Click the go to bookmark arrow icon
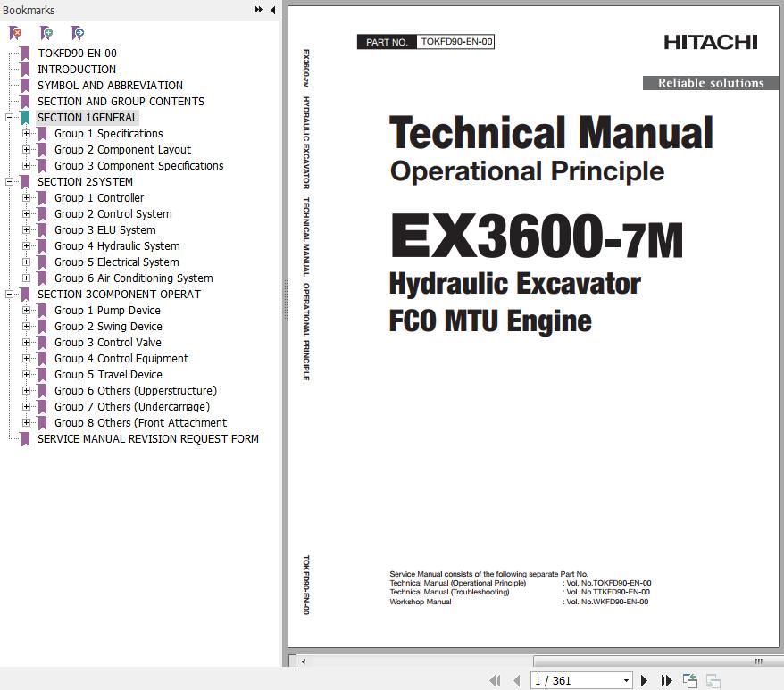Image resolution: width=784 pixels, height=690 pixels. tap(78, 33)
